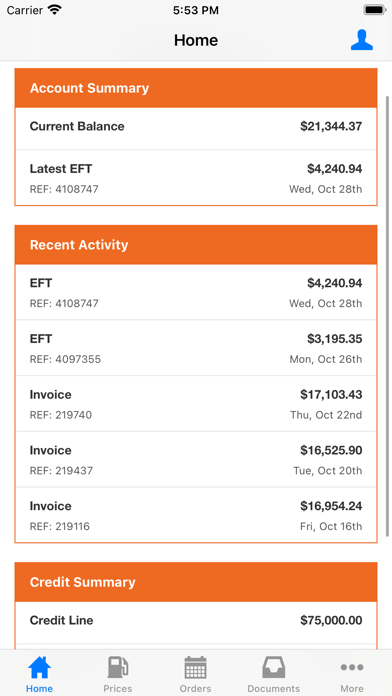The height and width of the screenshot is (696, 392).
Task: Open the EFT entry for $3,195.35
Action: pyautogui.click(x=196, y=348)
